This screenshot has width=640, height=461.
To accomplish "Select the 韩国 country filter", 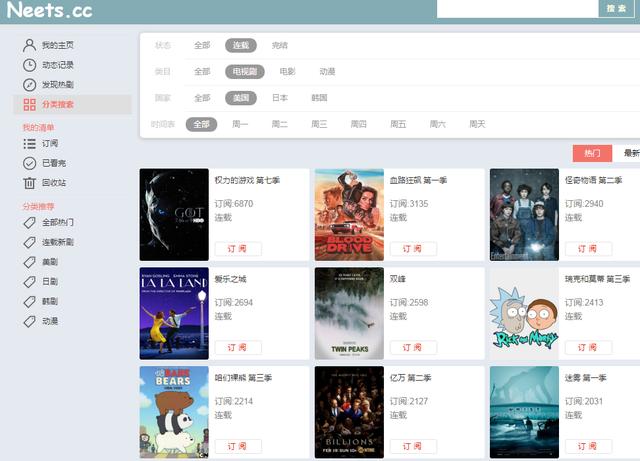I will coord(319,98).
